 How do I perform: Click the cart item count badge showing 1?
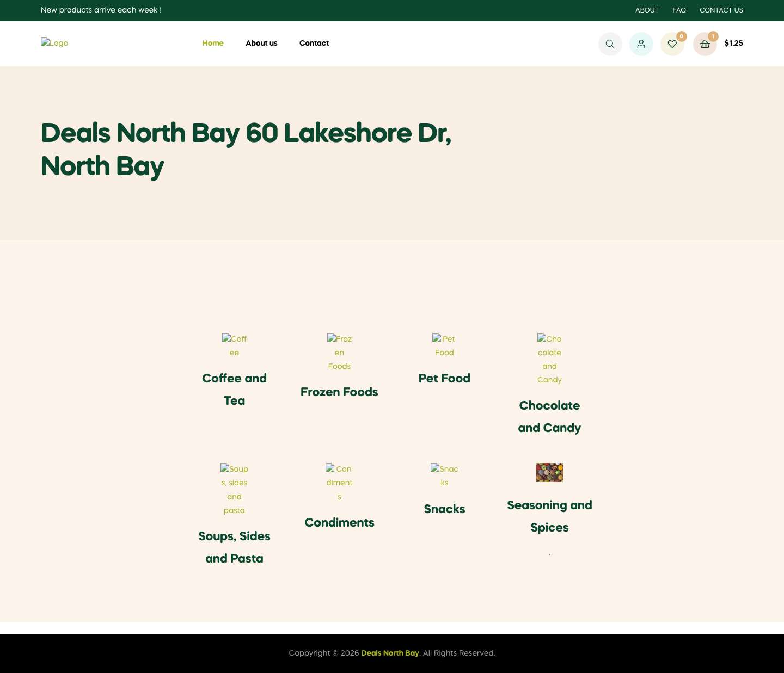[713, 36]
